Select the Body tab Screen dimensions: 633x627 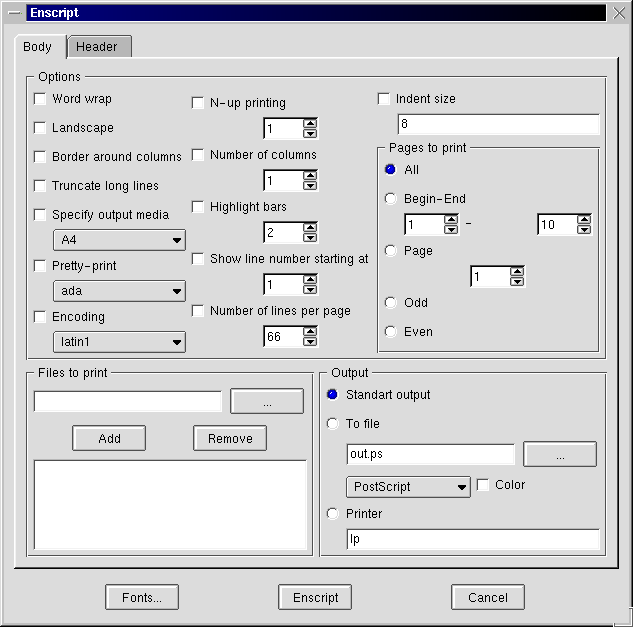tap(38, 47)
